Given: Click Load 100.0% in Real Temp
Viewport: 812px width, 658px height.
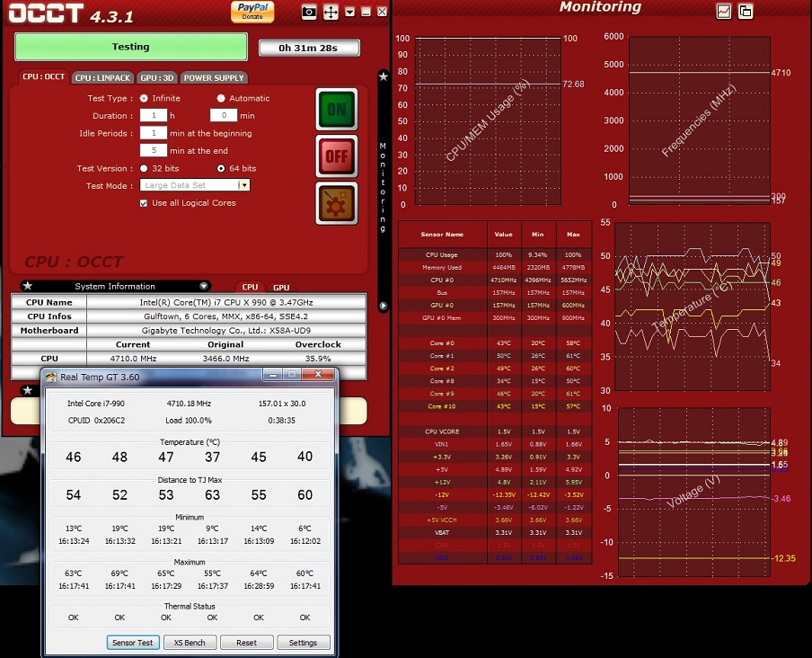Looking at the screenshot, I should [189, 420].
